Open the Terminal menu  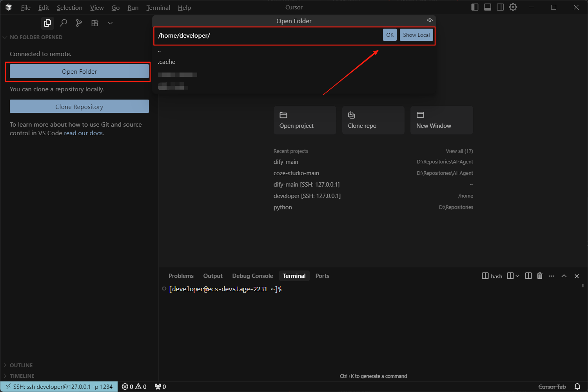[x=158, y=7]
